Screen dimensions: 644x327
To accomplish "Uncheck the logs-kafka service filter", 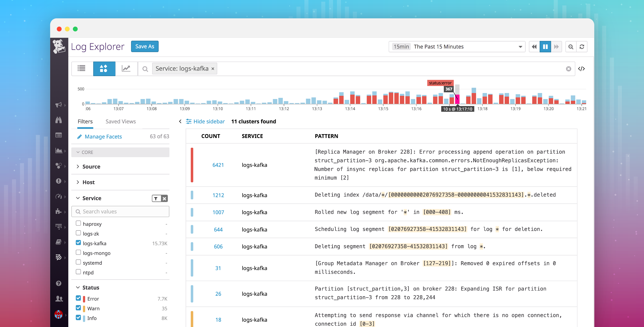I will [x=78, y=242].
